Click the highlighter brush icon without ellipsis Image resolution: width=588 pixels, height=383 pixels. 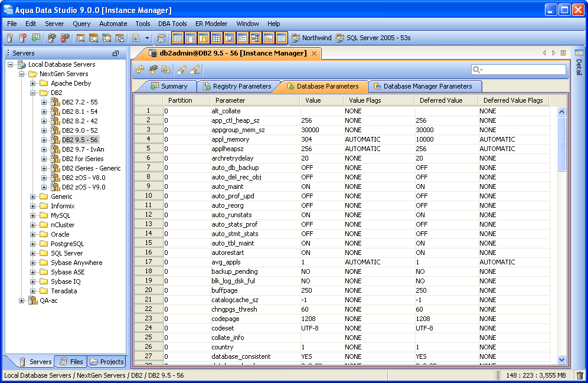point(182,69)
